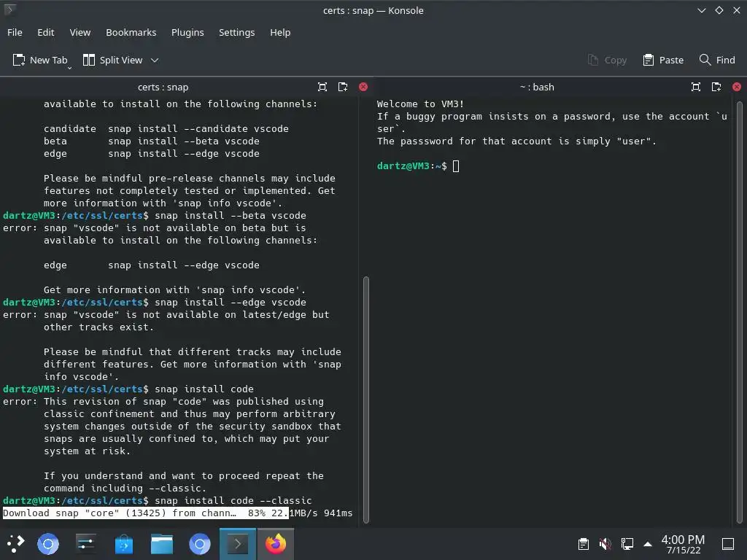The width and height of the screenshot is (747, 560).
Task: Open the File menu
Action: tap(15, 32)
